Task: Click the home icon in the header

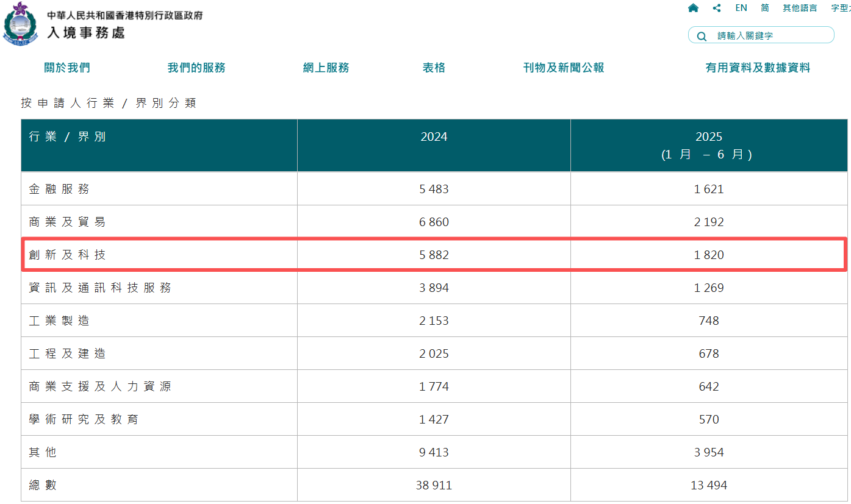Action: [x=693, y=8]
